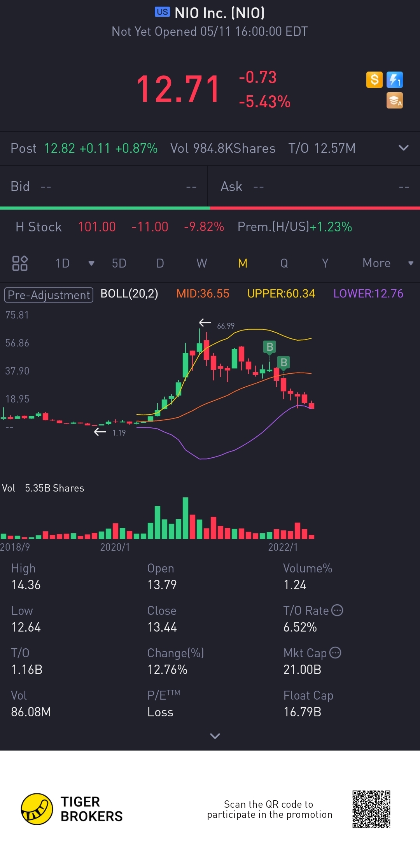The width and height of the screenshot is (420, 868).
Task: Tap the MID:36.55 Bollinger value
Action: (203, 294)
